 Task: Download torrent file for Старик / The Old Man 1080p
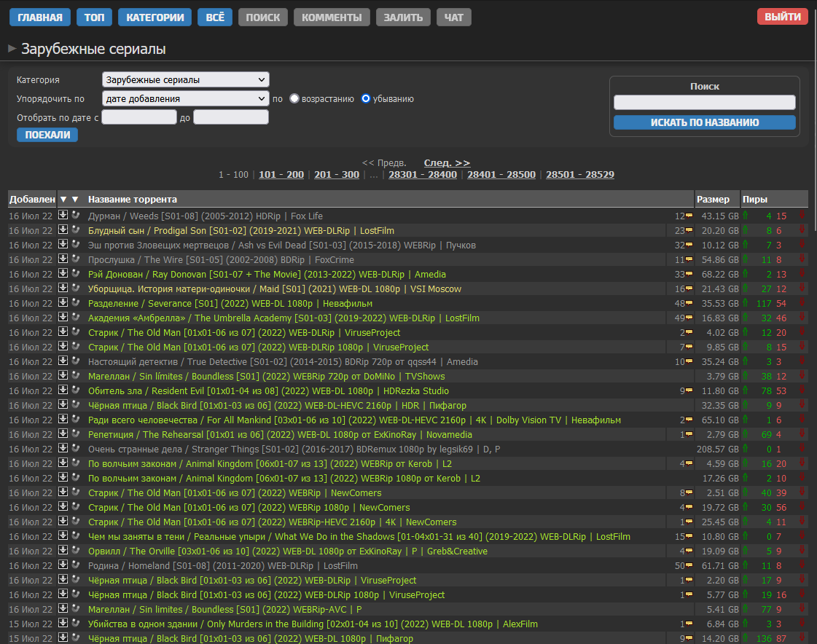(x=63, y=347)
